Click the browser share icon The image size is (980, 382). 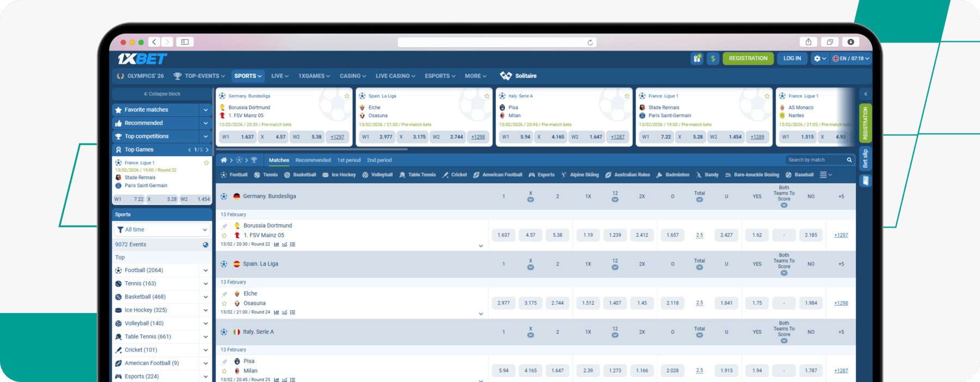[x=808, y=42]
